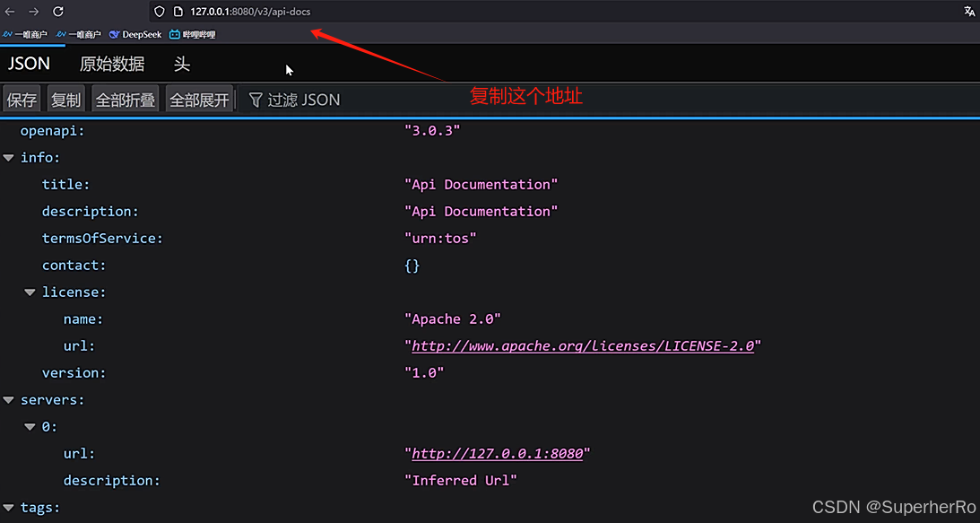Collapse the info node

tap(8, 158)
